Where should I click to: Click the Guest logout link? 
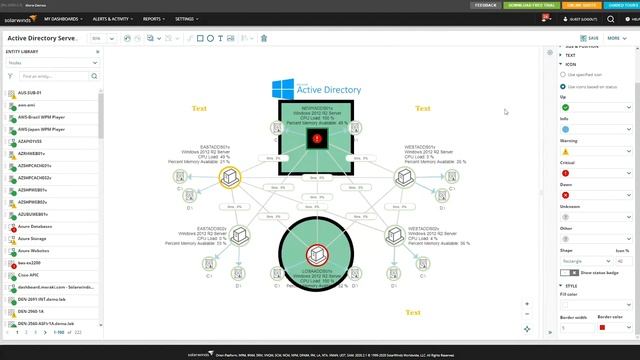[x=580, y=19]
